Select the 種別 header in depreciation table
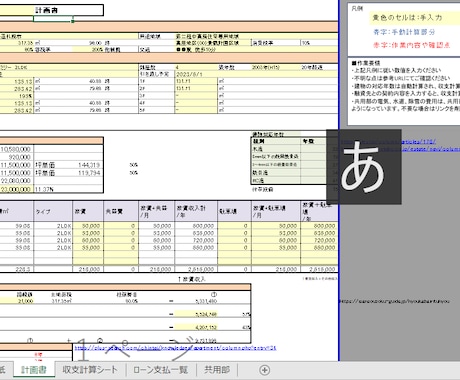The image size is (460, 380). coord(276,141)
